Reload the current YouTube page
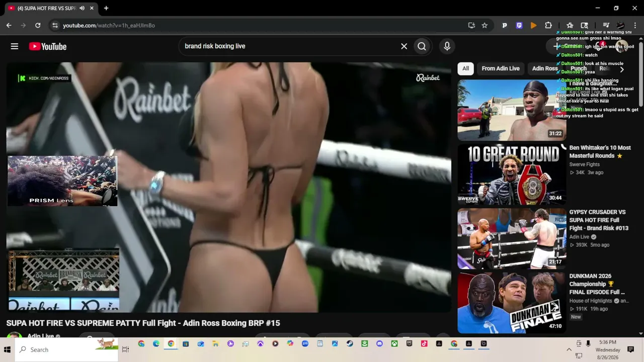The height and width of the screenshot is (362, 644). pyautogui.click(x=38, y=25)
